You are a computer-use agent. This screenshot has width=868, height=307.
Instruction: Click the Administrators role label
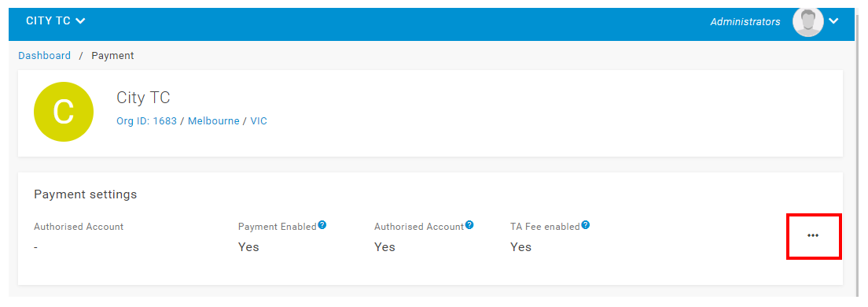(x=745, y=21)
